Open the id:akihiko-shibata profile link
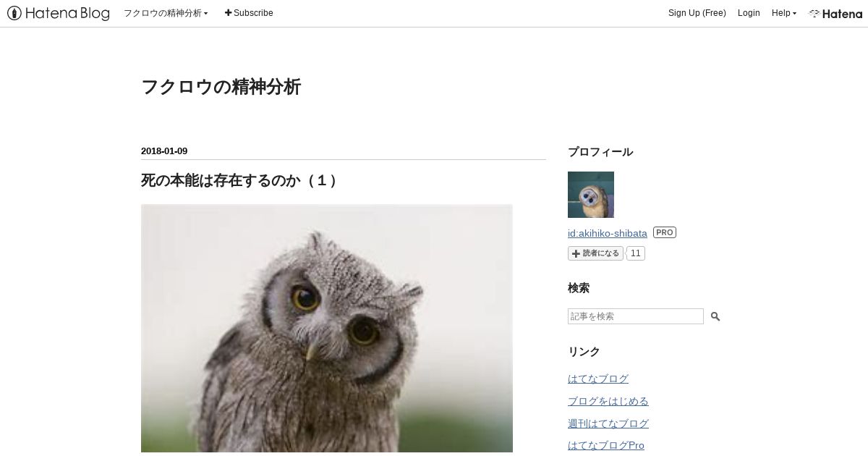The height and width of the screenshot is (456, 868). click(x=608, y=233)
